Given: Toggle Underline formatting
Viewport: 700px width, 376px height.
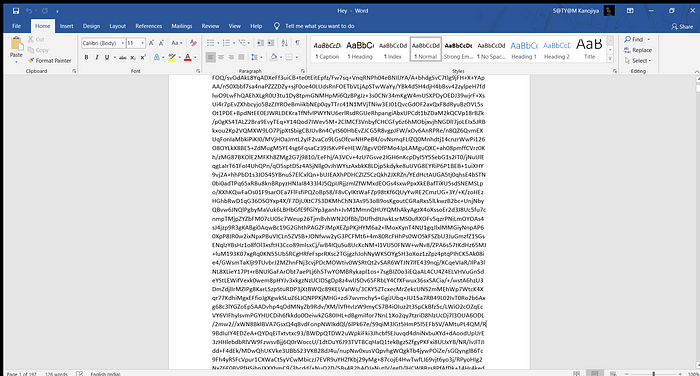Looking at the screenshot, I should point(107,58).
